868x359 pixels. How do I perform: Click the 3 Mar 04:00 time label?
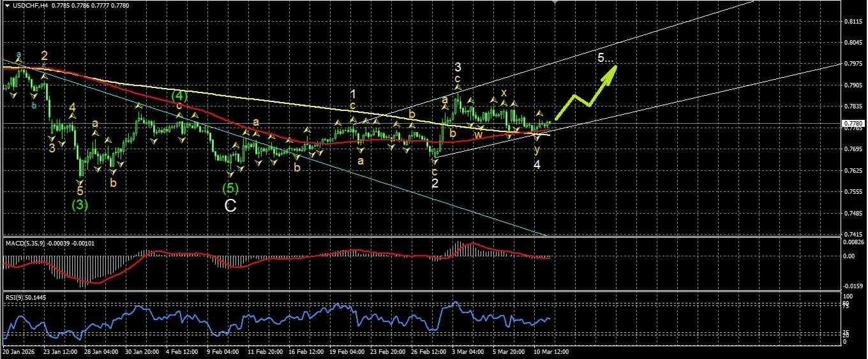tap(469, 351)
